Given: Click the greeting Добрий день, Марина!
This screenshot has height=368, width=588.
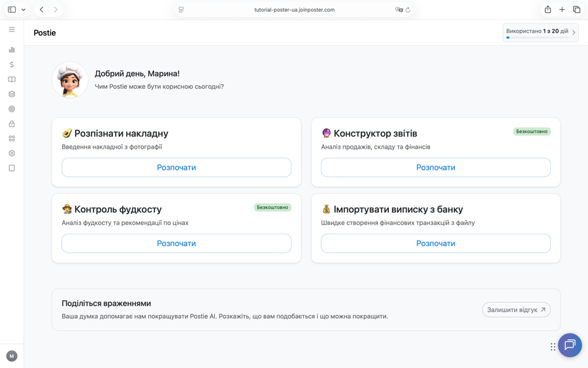Looking at the screenshot, I should tap(137, 74).
